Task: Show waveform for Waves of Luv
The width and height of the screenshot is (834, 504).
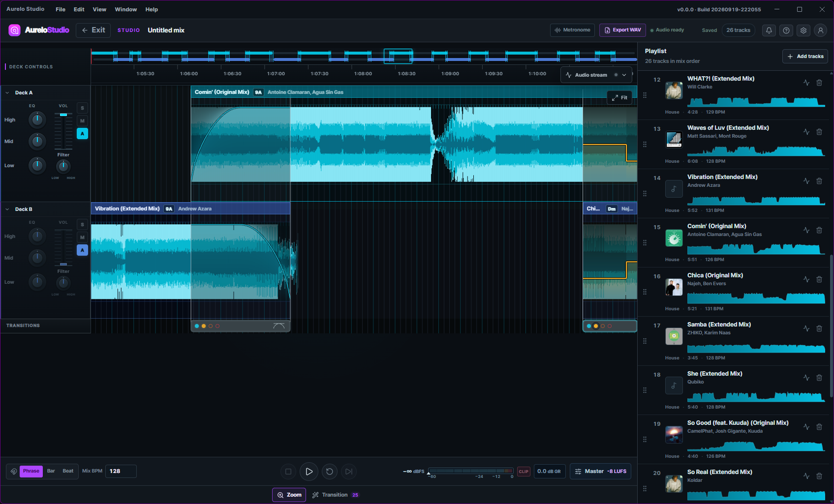Action: click(x=806, y=132)
